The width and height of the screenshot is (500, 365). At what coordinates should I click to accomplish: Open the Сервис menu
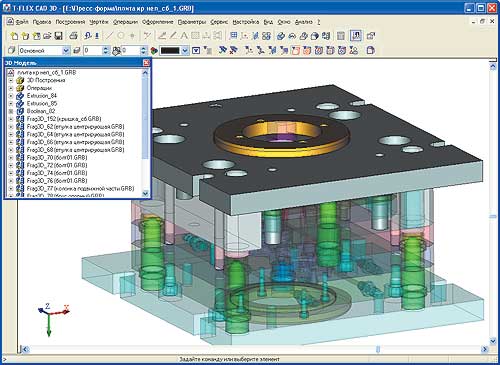tap(219, 22)
